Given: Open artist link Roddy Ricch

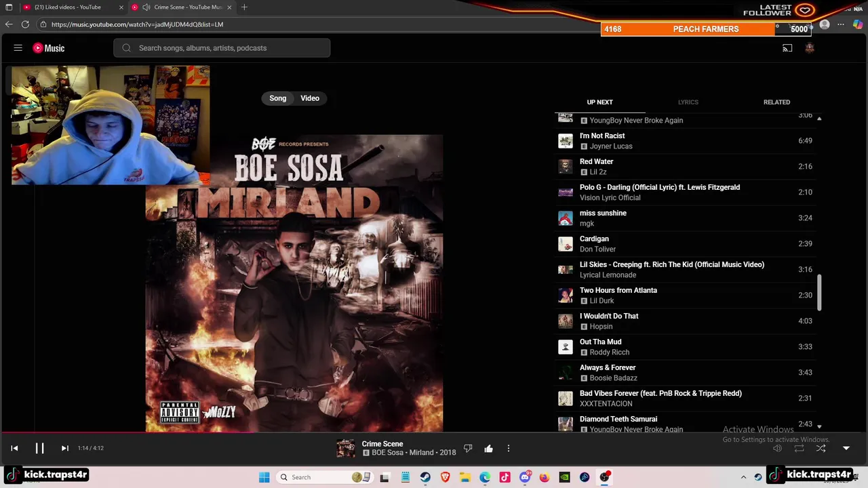Looking at the screenshot, I should tap(610, 352).
